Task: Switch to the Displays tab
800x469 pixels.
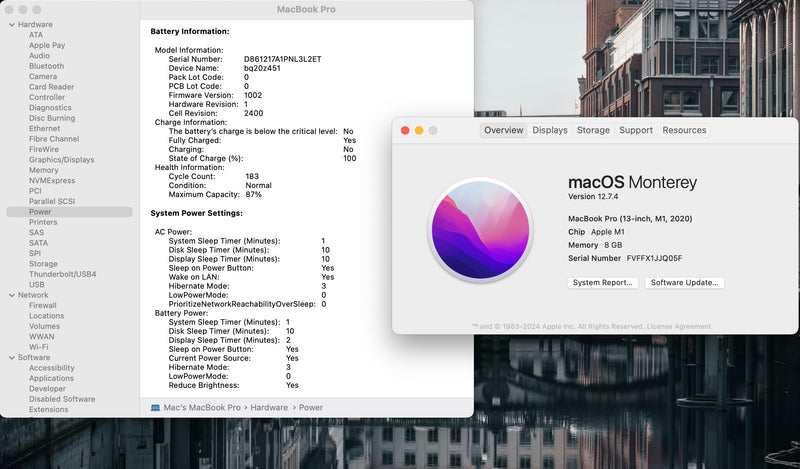Action: (550, 130)
